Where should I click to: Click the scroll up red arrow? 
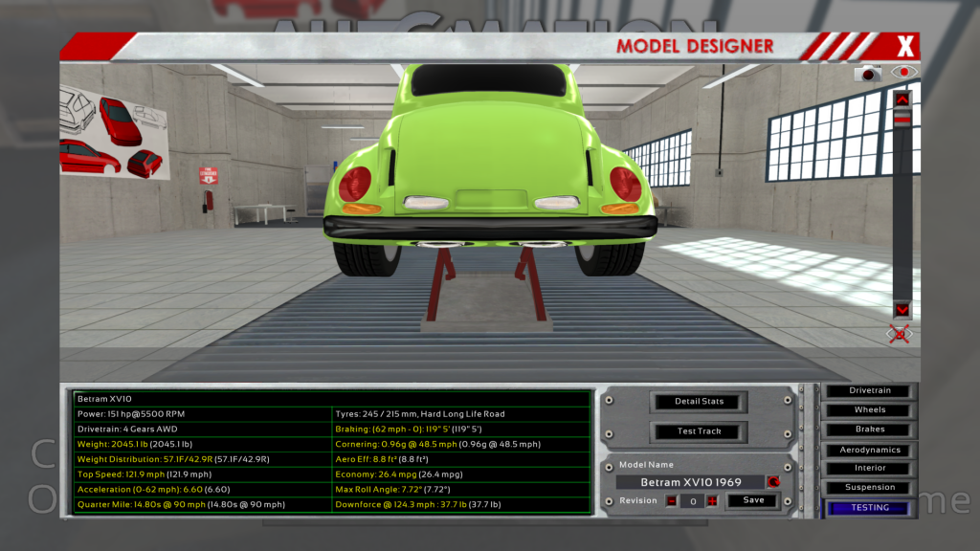tap(902, 99)
